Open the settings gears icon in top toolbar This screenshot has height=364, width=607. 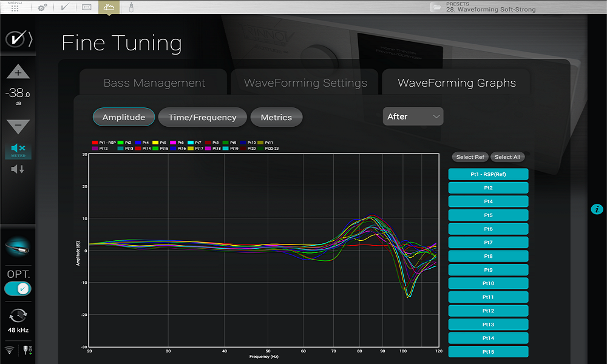coord(42,8)
